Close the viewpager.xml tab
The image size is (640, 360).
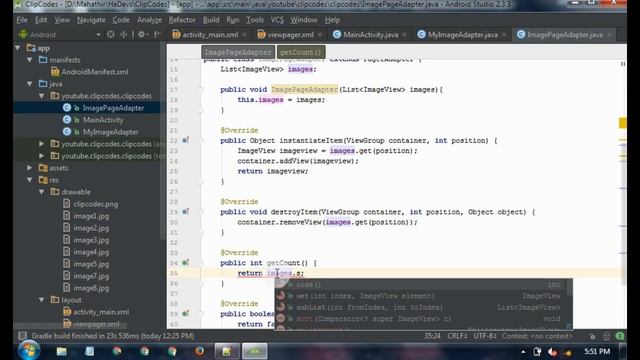pos(320,35)
